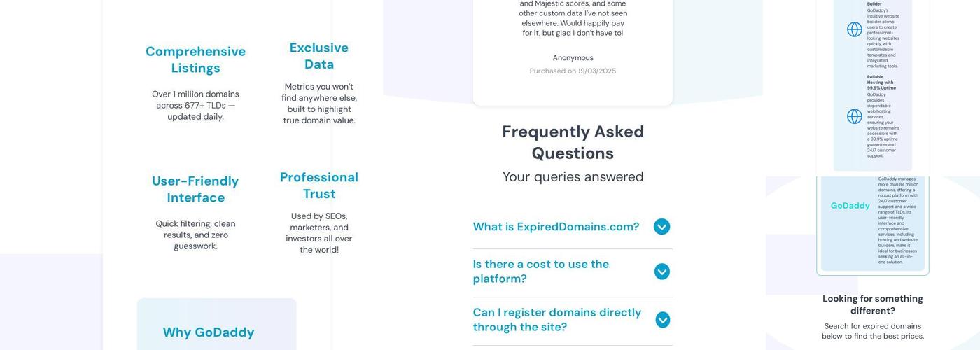Click the "Anonymous" reviewer name
980x350 pixels.
tap(573, 58)
